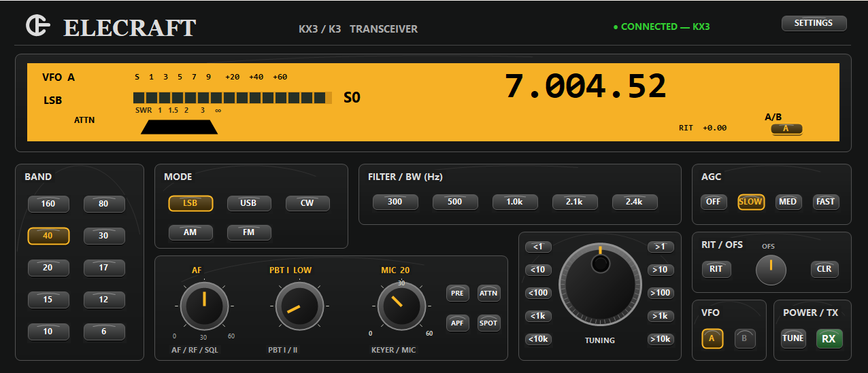Set filter bandwidth to 2.4k
The image size is (868, 373).
(x=635, y=202)
